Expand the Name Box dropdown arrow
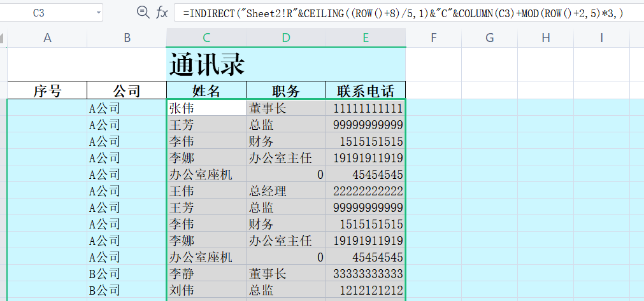Image resolution: width=644 pixels, height=301 pixels. pos(99,13)
